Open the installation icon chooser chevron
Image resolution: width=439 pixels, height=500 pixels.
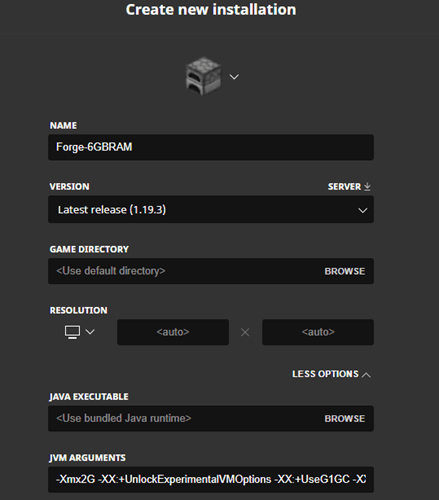click(234, 77)
